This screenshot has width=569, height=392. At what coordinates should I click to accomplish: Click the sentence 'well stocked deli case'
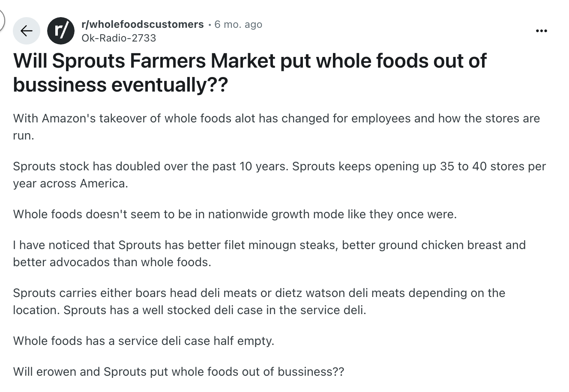(x=215, y=310)
